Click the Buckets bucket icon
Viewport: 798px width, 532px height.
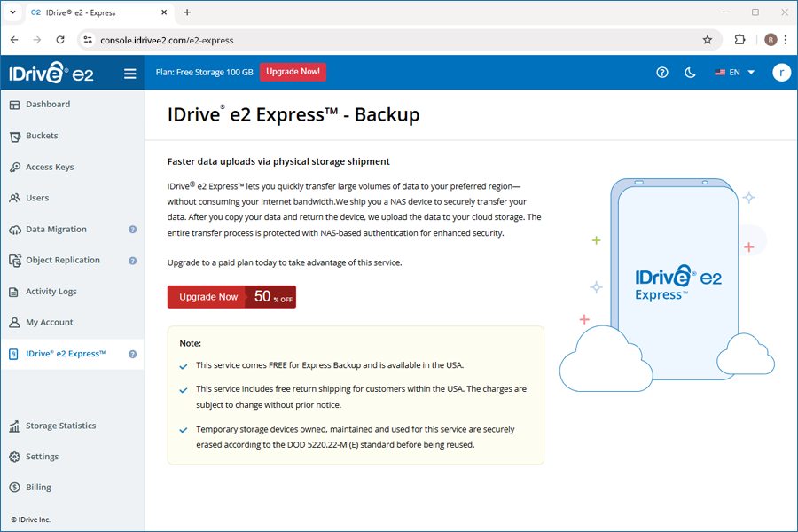[15, 137]
